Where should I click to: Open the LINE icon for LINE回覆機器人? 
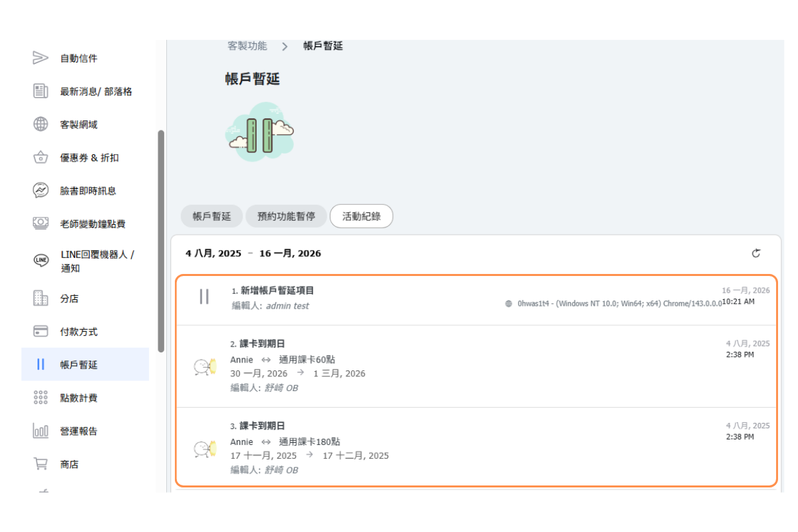pyautogui.click(x=41, y=260)
